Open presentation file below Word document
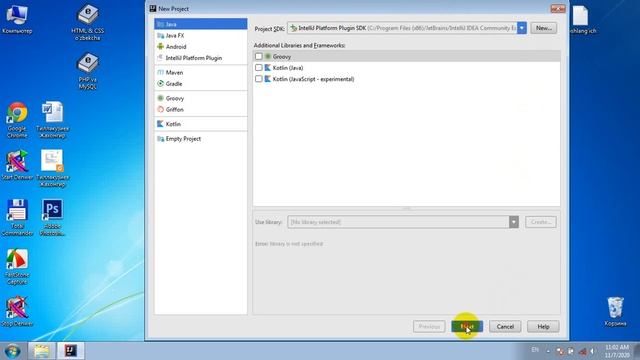 pyautogui.click(x=53, y=168)
